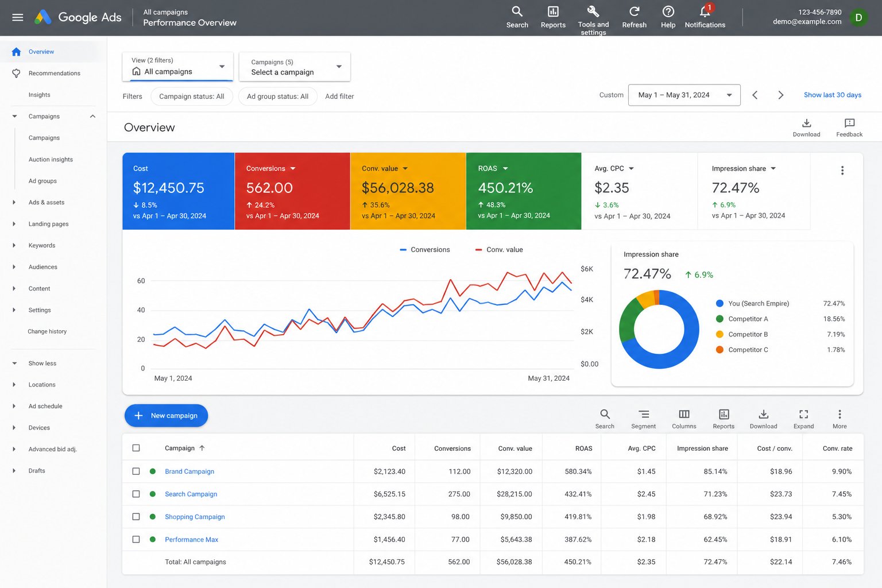Open the Select a campaign dropdown
The width and height of the screenshot is (882, 588).
coord(295,67)
